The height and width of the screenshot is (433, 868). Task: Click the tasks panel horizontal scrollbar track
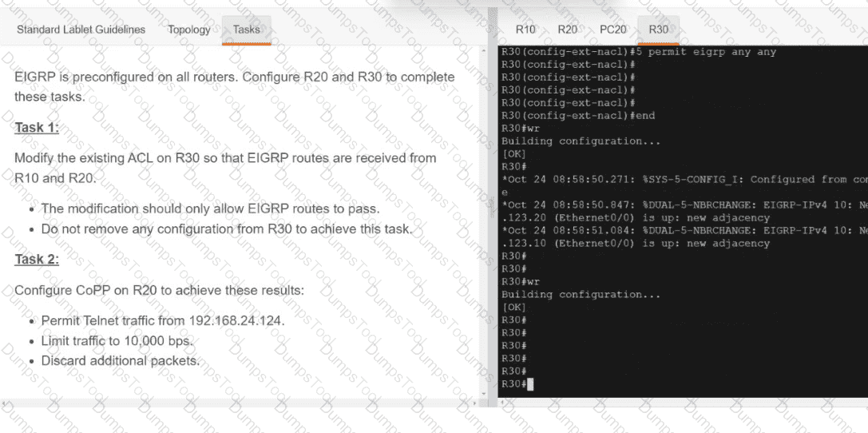240,402
